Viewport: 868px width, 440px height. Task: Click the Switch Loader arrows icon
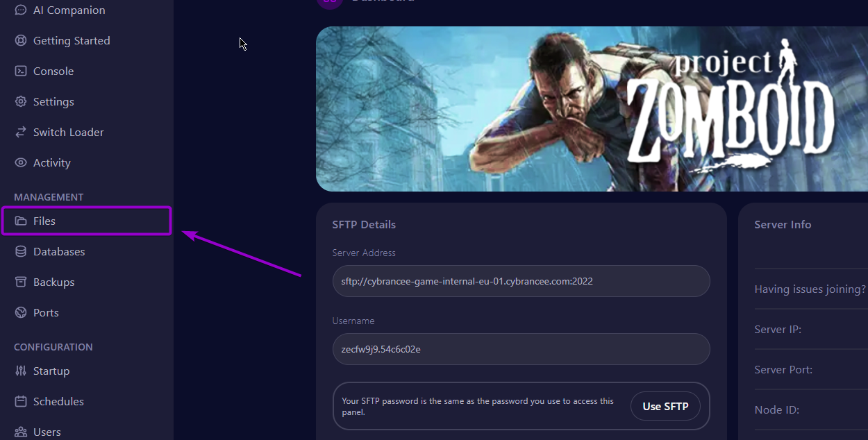pyautogui.click(x=21, y=133)
